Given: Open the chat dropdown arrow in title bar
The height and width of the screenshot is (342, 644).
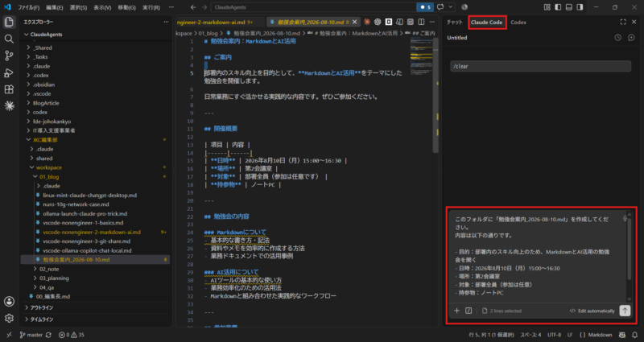Looking at the screenshot, I should pyautogui.click(x=451, y=7).
